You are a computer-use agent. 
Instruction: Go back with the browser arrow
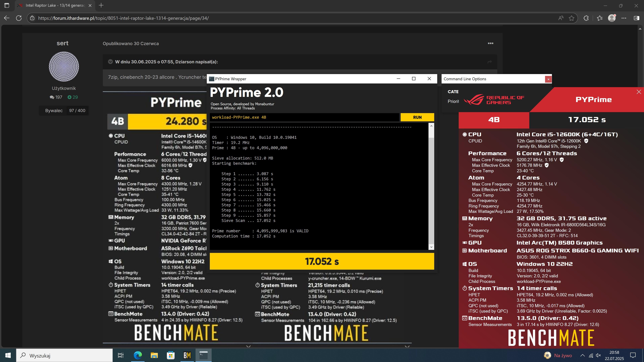(x=7, y=18)
